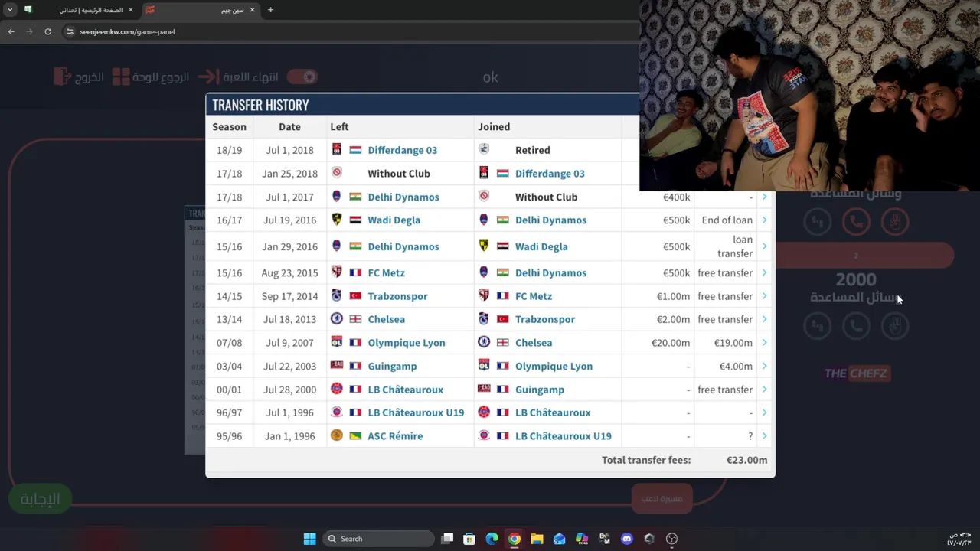
Task: Toggle the switch beside انتهاء اللعبة
Action: tap(302, 77)
